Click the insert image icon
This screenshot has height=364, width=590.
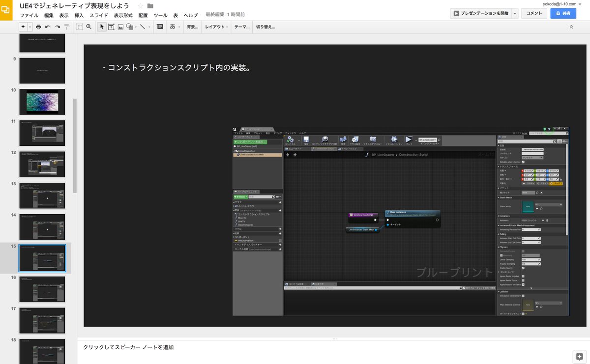click(120, 27)
